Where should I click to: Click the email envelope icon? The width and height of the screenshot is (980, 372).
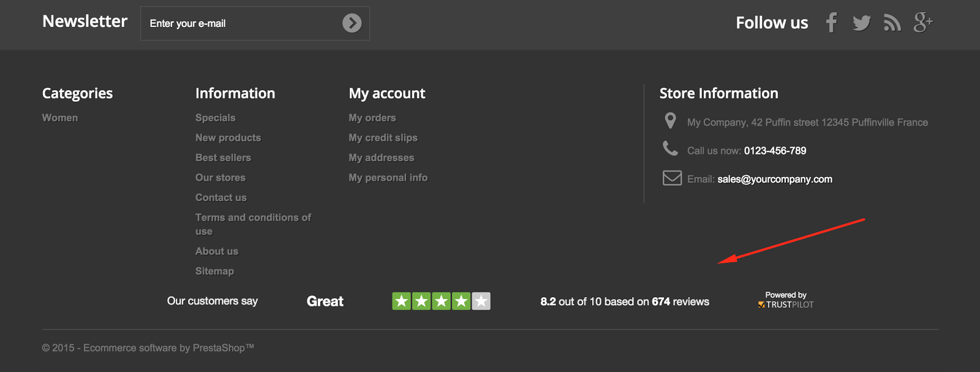(x=672, y=178)
